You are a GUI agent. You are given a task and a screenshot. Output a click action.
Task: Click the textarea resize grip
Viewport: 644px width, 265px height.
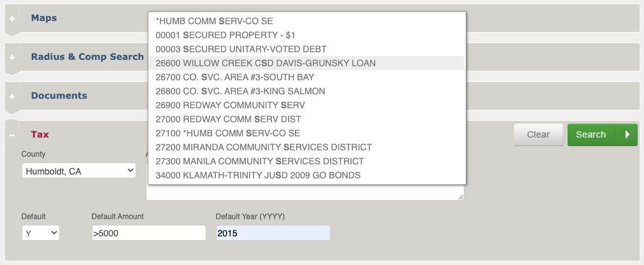[x=461, y=197]
